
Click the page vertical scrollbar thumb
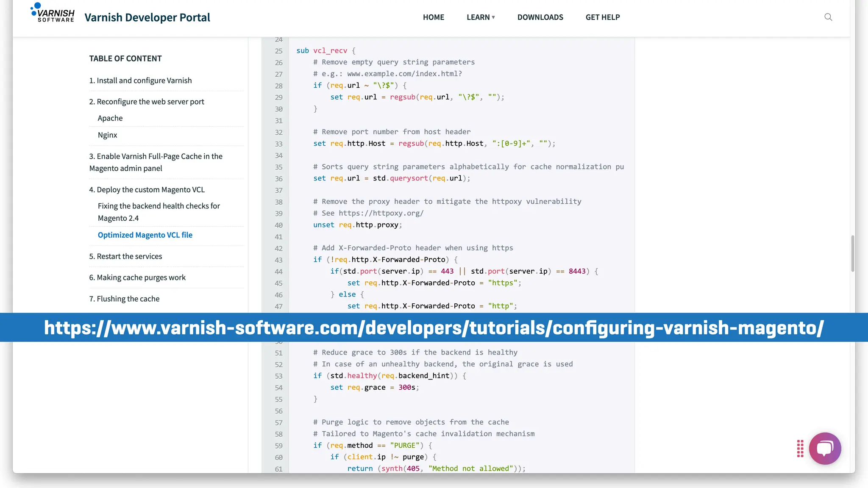[853, 253]
